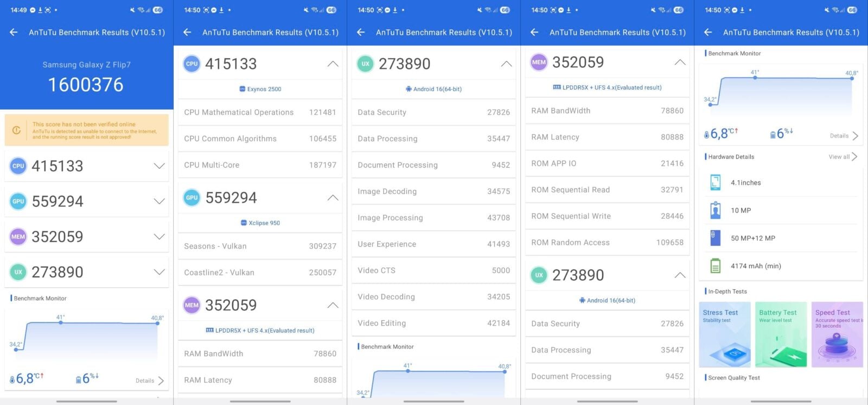The height and width of the screenshot is (405, 868).
Task: Tap the back arrow in the first screenshot
Action: tap(14, 33)
